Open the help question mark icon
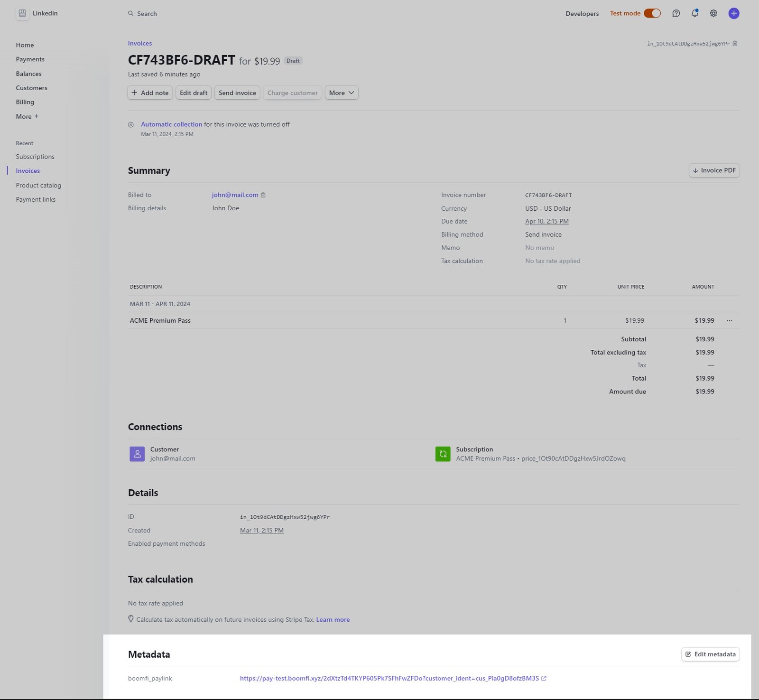Viewport: 759px width, 700px height. tap(676, 13)
